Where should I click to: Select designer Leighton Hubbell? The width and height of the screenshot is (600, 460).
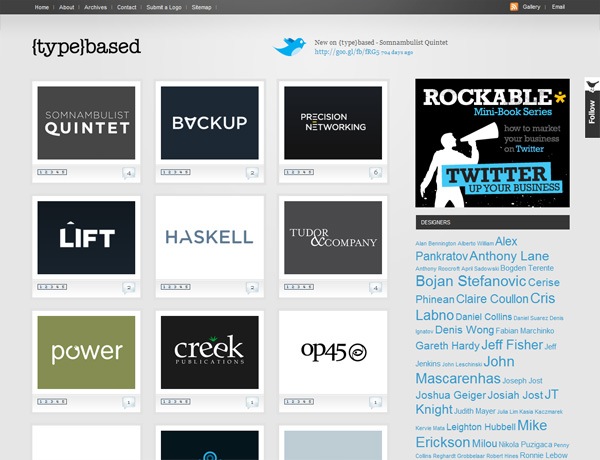coord(481,427)
